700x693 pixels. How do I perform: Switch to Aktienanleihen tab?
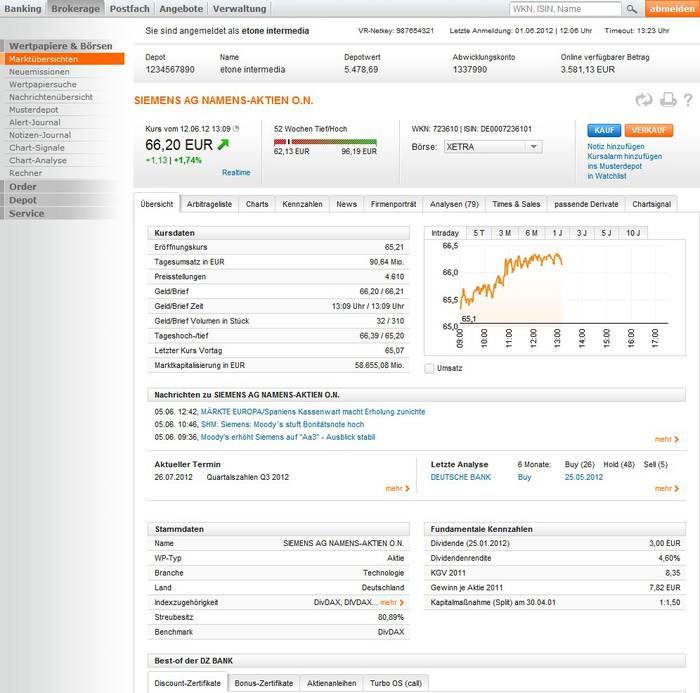tap(331, 683)
